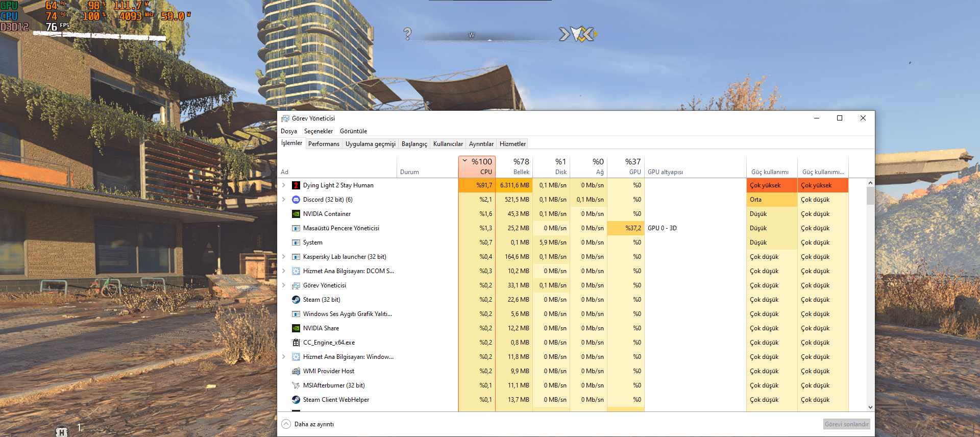Click the Görev Yöneticisi process row icon
Viewport: 980px width, 437px height.
point(296,285)
